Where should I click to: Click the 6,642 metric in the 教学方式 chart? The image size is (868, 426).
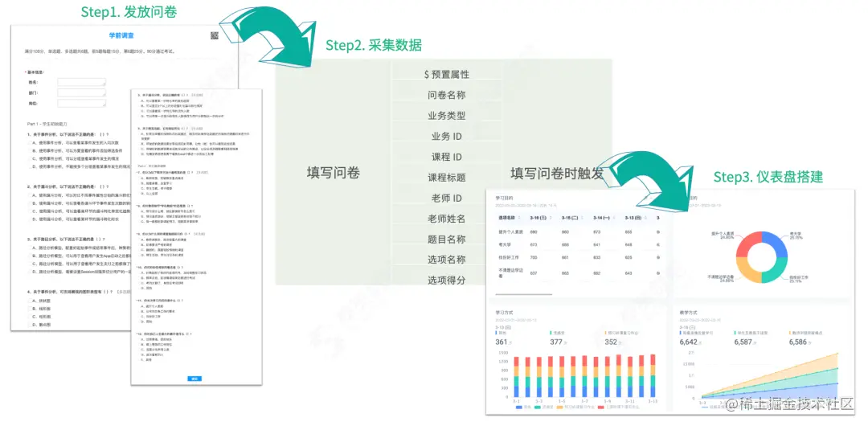tap(687, 342)
